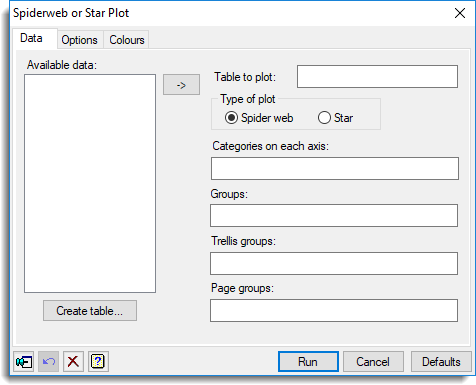Click the -> transfer arrow button
The width and height of the screenshot is (476, 385).
(x=181, y=85)
